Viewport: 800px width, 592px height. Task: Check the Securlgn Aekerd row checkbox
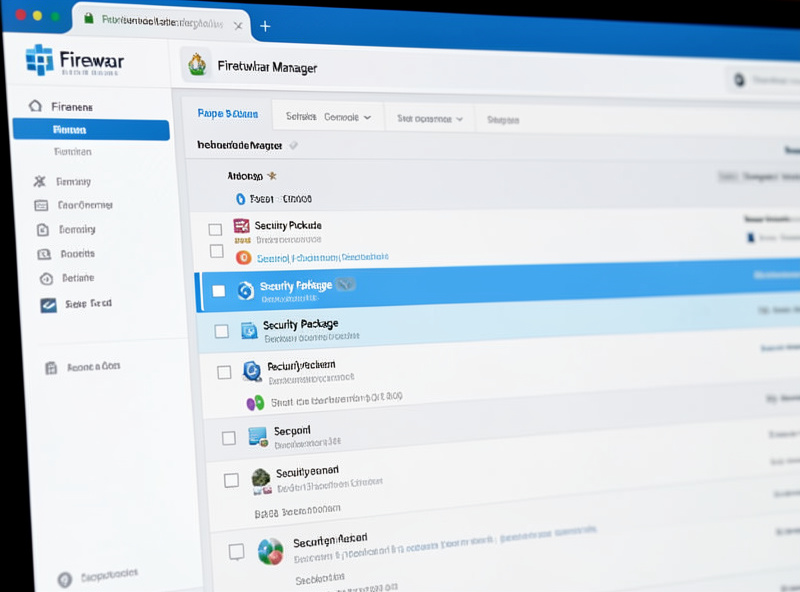[x=236, y=552]
